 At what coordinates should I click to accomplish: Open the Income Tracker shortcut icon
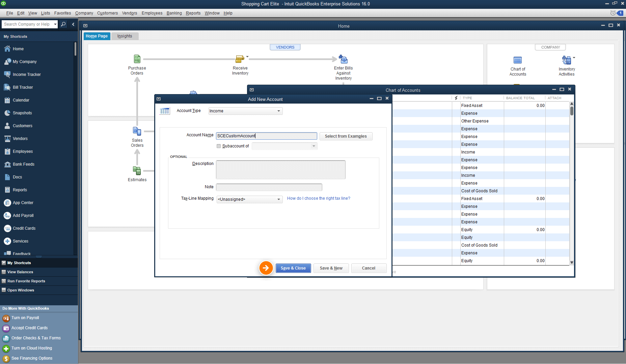click(x=7, y=75)
